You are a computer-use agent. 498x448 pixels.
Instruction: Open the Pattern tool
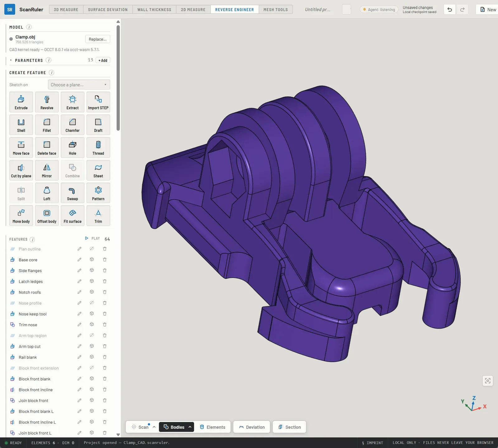pyautogui.click(x=98, y=193)
